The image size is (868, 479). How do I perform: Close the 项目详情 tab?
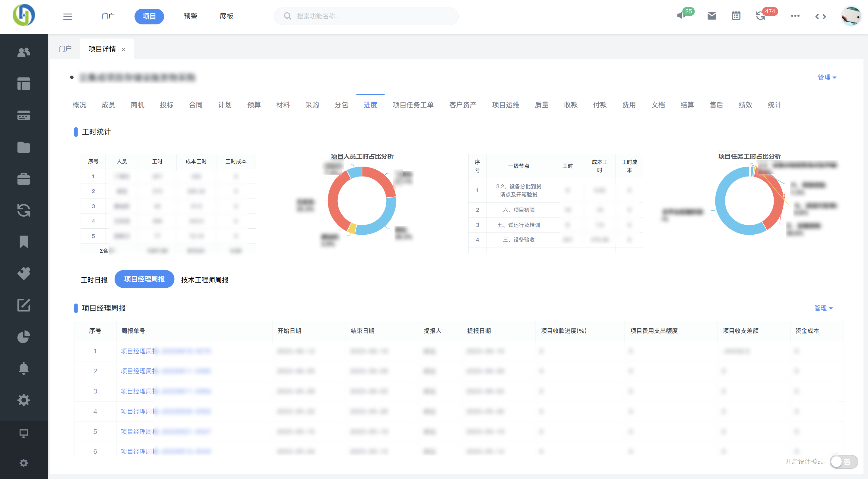tap(123, 49)
